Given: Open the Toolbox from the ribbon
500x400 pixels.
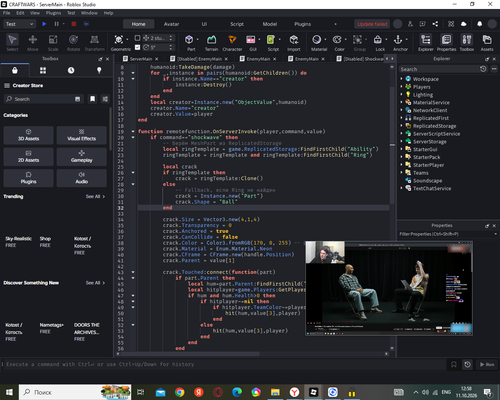Looking at the screenshot, I should point(467,43).
